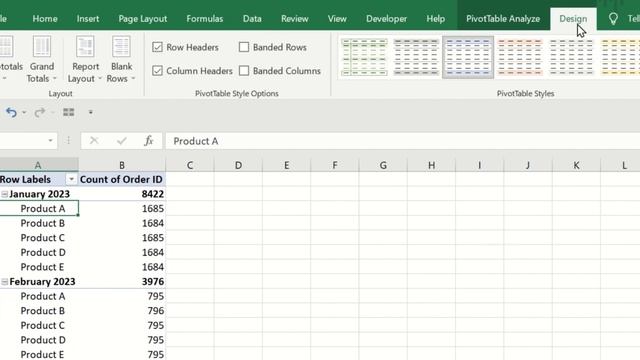Apply the plain white-gray PivotTable style
Image resolution: width=640 pixels, height=360 pixels.
pos(571,57)
